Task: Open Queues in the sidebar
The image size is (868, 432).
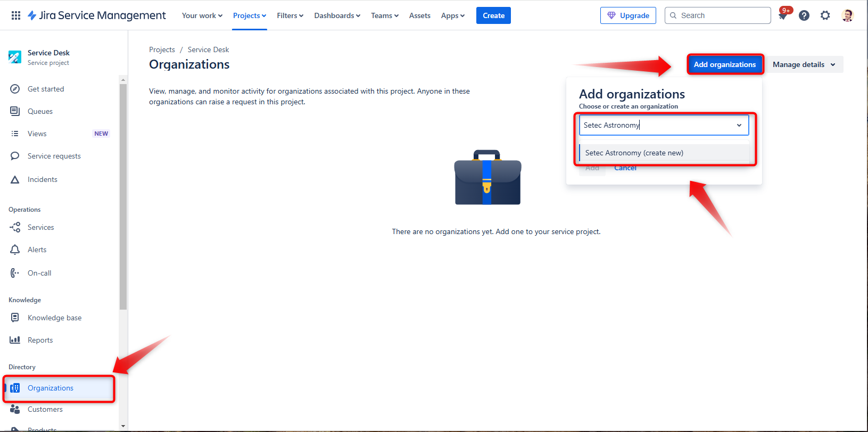Action: [40, 111]
